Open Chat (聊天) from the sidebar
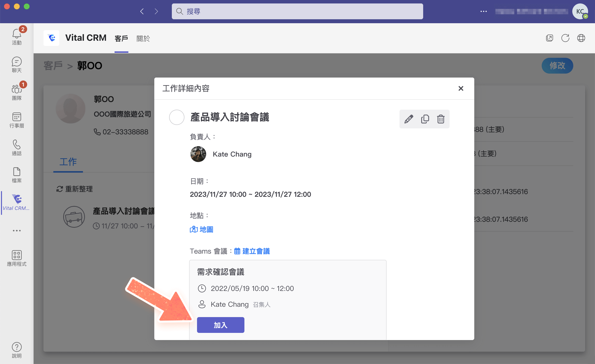The height and width of the screenshot is (364, 595). [x=17, y=65]
